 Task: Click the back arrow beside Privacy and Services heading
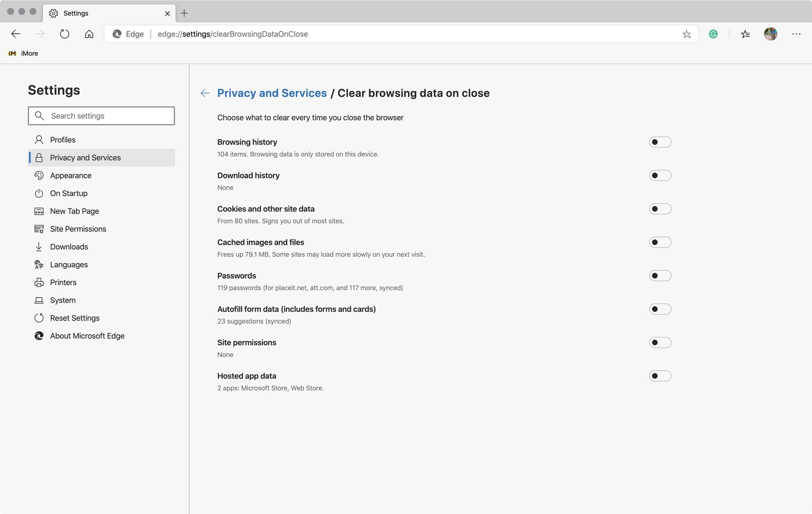[205, 93]
